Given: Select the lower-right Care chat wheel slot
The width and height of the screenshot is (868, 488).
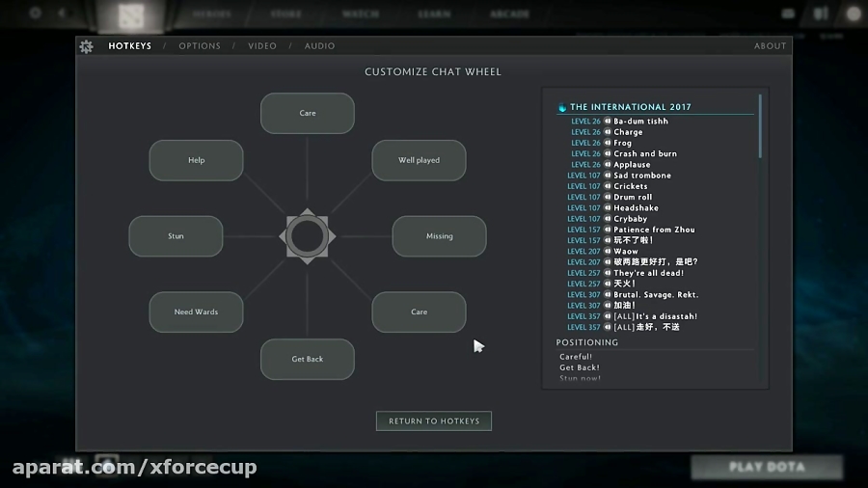Looking at the screenshot, I should click(420, 312).
